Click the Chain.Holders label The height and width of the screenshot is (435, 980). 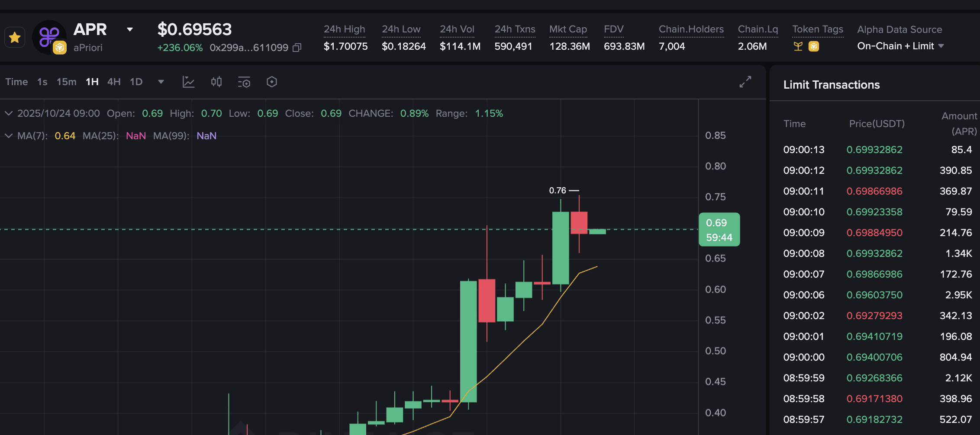691,29
